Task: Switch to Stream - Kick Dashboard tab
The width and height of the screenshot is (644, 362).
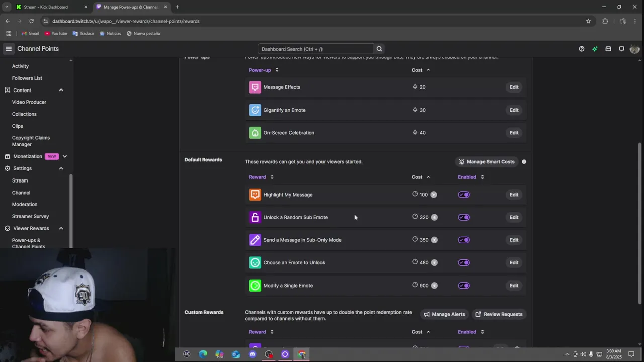Action: pos(50,7)
